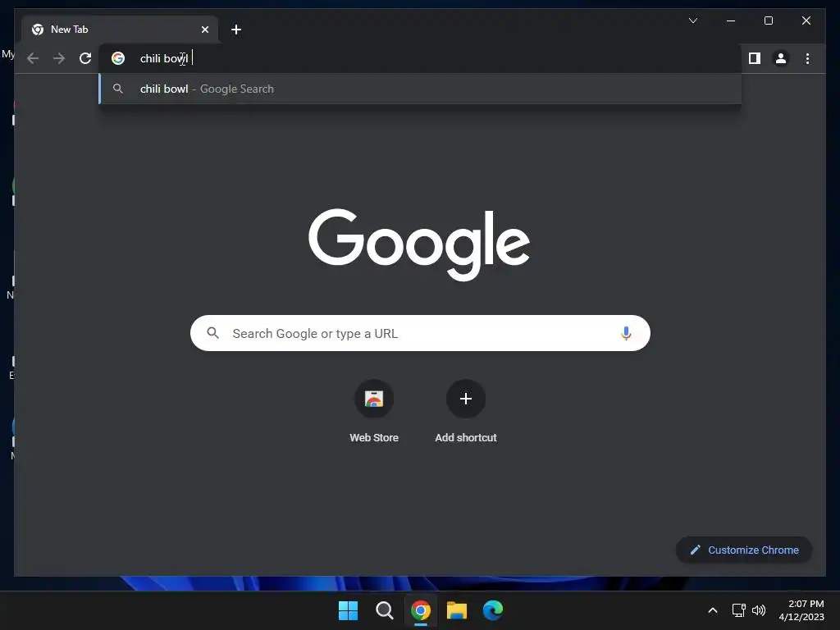This screenshot has width=840, height=630.
Task: Click the magnifier in the suggestion row
Action: click(x=118, y=89)
